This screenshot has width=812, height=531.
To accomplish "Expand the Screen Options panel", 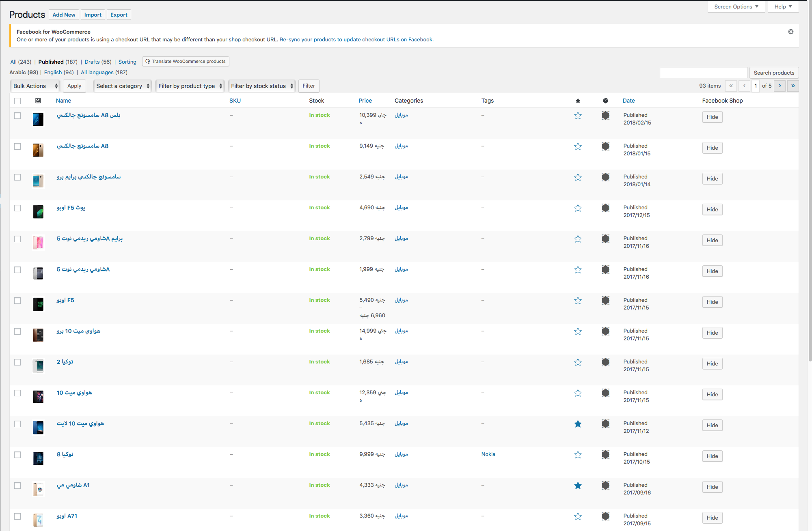I will (x=736, y=6).
